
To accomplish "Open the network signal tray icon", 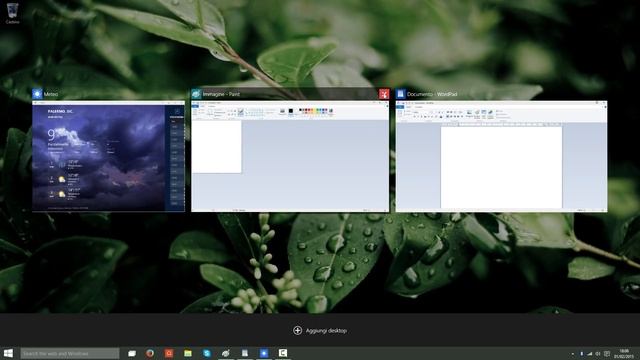I will click(x=590, y=354).
